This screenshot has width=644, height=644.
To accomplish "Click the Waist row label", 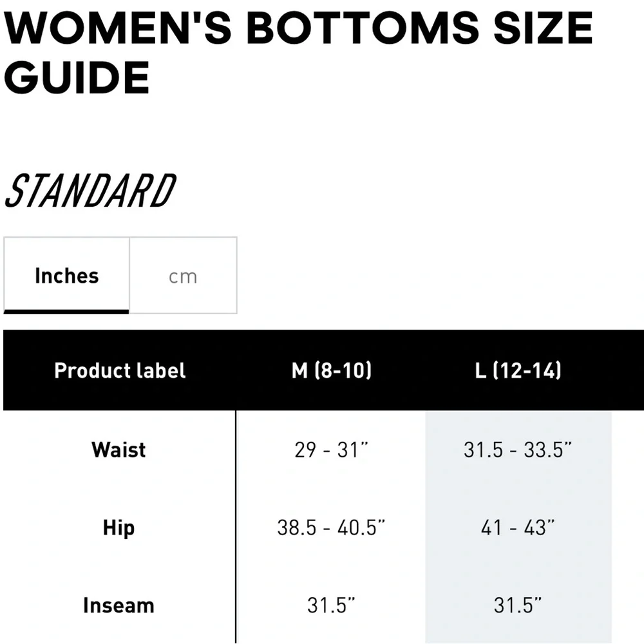I will point(118,450).
